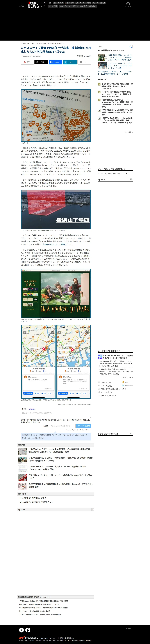The width and height of the screenshot is (150, 644).
Task: Open 5000円分のギフトカード campaign link
Action: (x=115, y=73)
